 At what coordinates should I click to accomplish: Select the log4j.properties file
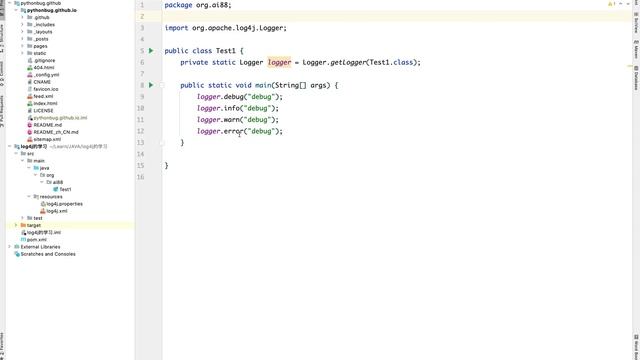click(x=64, y=204)
